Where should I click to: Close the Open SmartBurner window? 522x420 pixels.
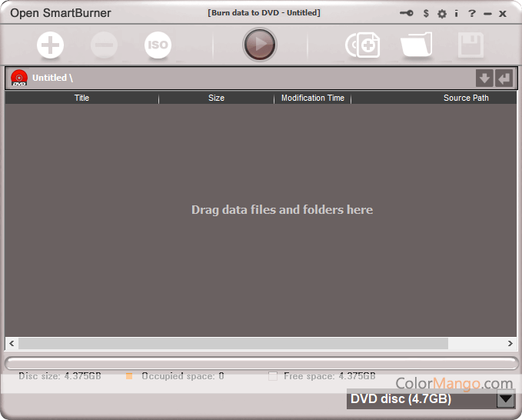coord(503,14)
